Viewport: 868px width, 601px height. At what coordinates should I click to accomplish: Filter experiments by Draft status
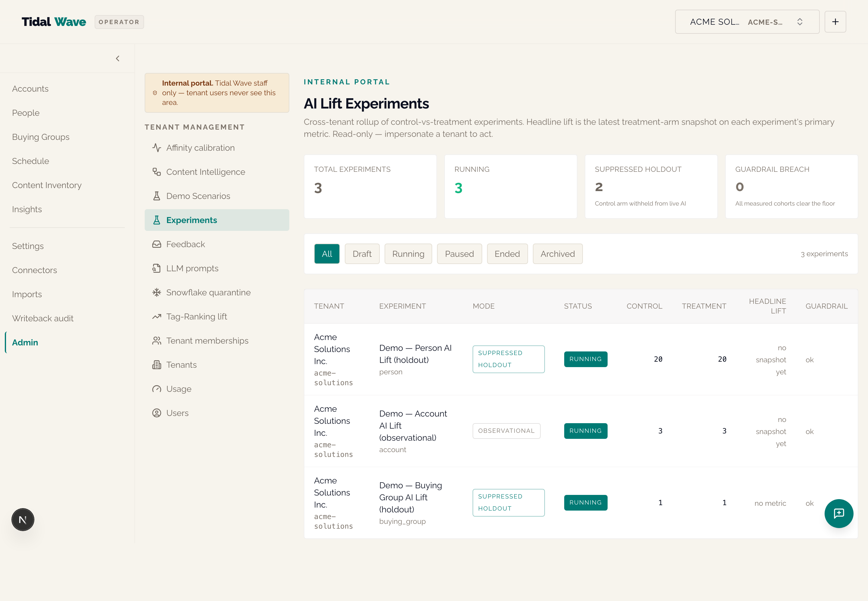click(x=362, y=254)
